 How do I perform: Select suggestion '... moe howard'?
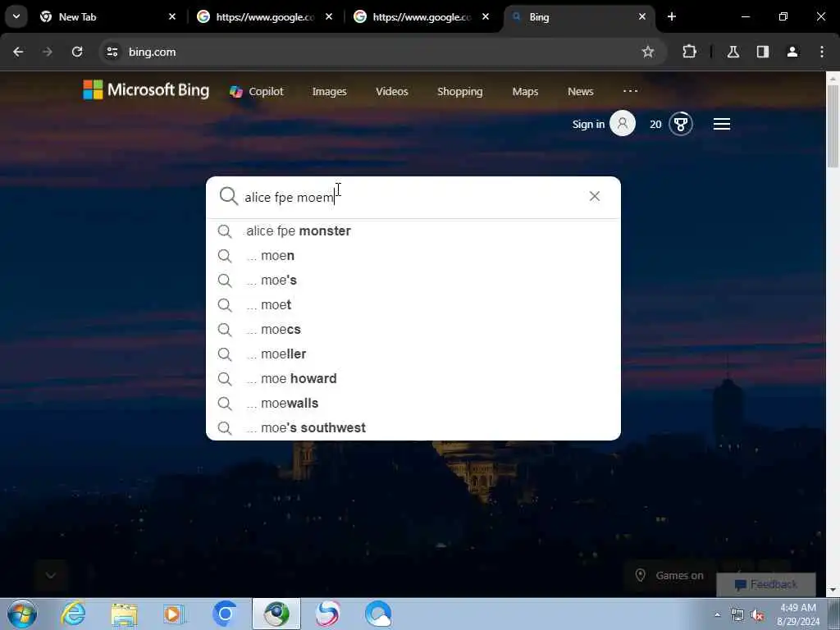(x=413, y=379)
